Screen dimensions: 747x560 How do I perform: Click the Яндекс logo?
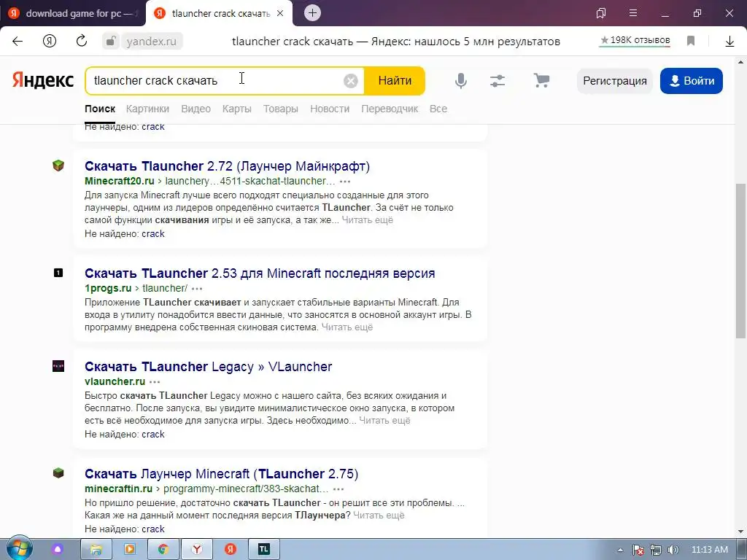(x=43, y=80)
